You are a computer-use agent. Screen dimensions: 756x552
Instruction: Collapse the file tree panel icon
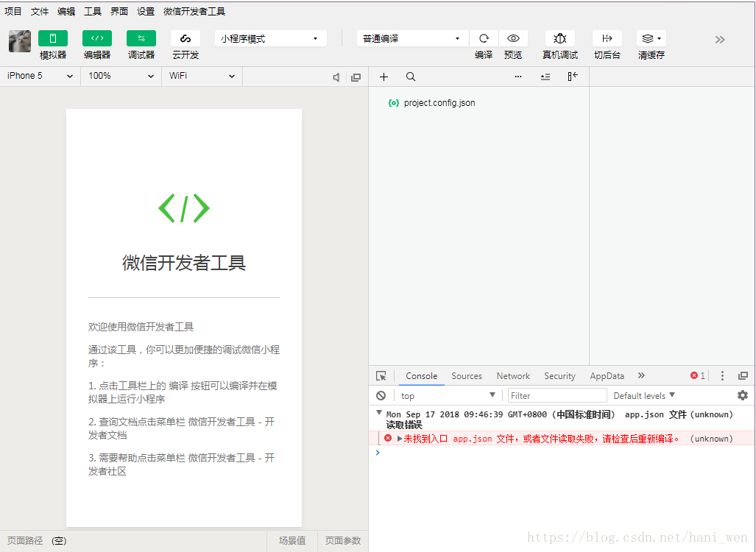point(573,76)
